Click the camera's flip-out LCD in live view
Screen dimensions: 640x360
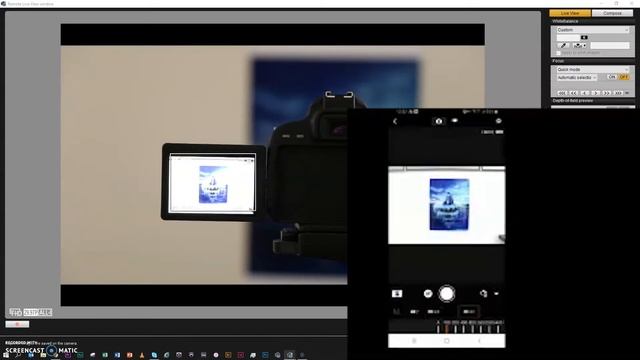point(212,182)
